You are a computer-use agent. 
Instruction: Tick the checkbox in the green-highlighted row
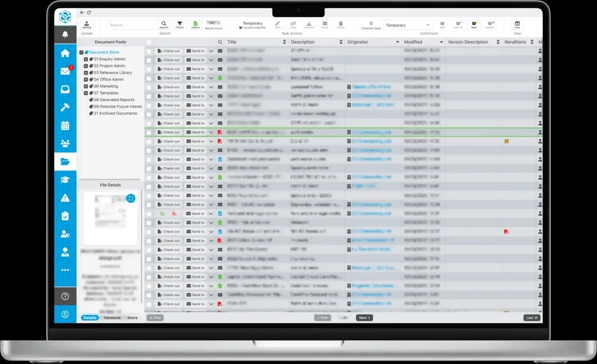149,133
